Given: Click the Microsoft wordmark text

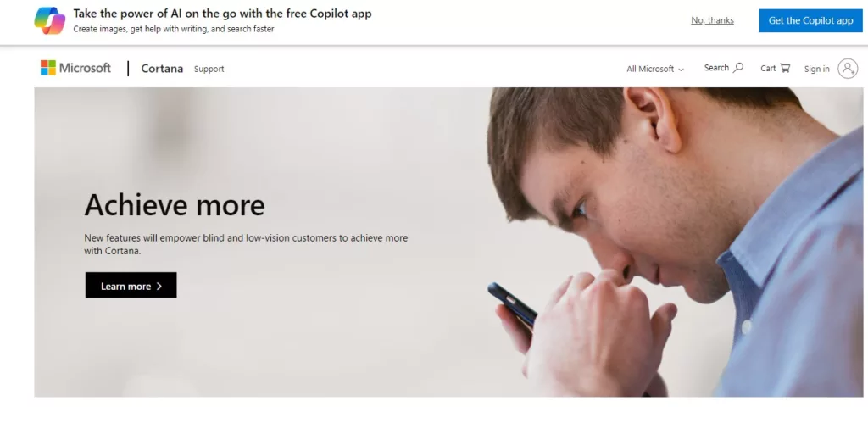Looking at the screenshot, I should [x=85, y=68].
